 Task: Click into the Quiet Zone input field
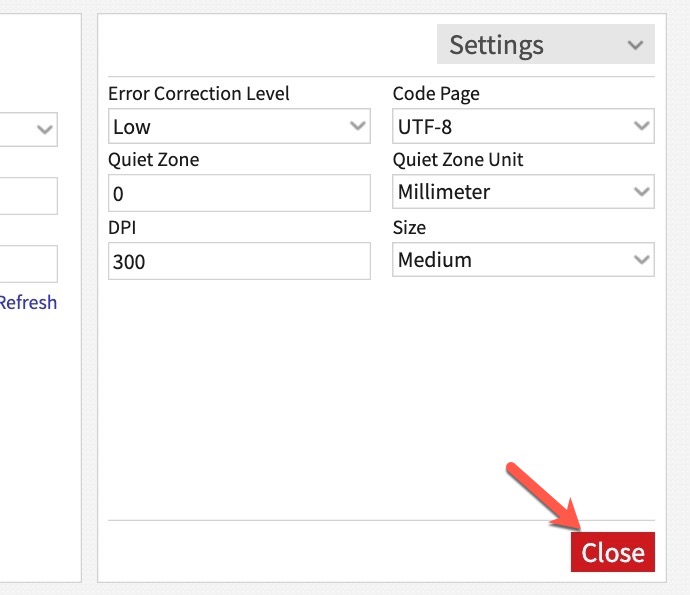238,193
